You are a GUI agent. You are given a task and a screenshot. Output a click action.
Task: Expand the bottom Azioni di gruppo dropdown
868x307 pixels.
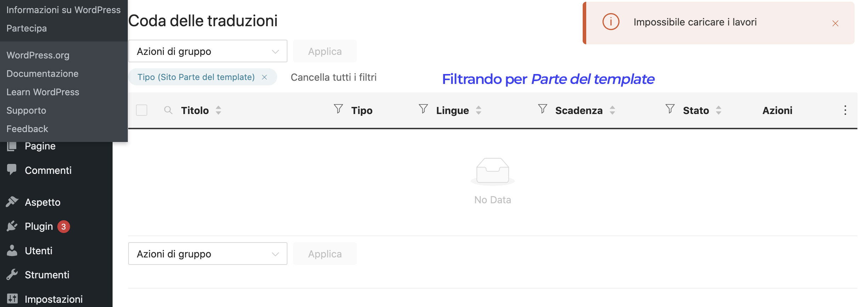click(207, 254)
